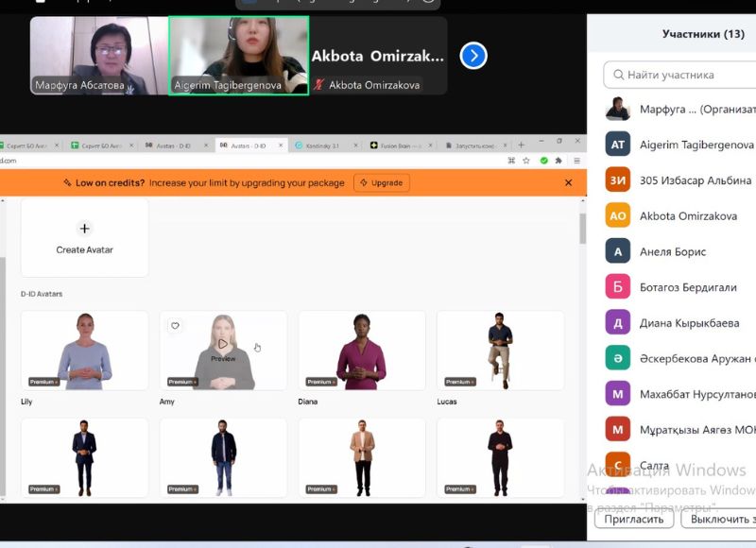
Task: Click the plus icon in Create Avatar card
Action: [84, 229]
